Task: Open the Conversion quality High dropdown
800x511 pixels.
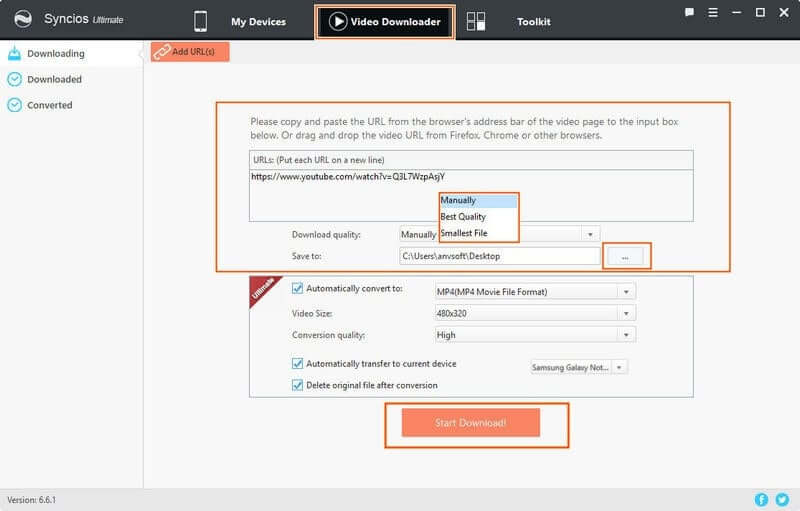Action: pyautogui.click(x=535, y=335)
